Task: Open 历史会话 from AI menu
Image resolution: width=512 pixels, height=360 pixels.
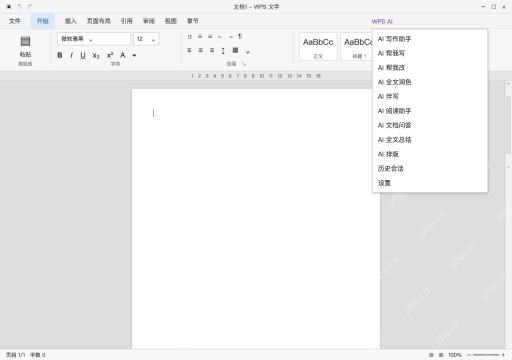Action: (430, 168)
